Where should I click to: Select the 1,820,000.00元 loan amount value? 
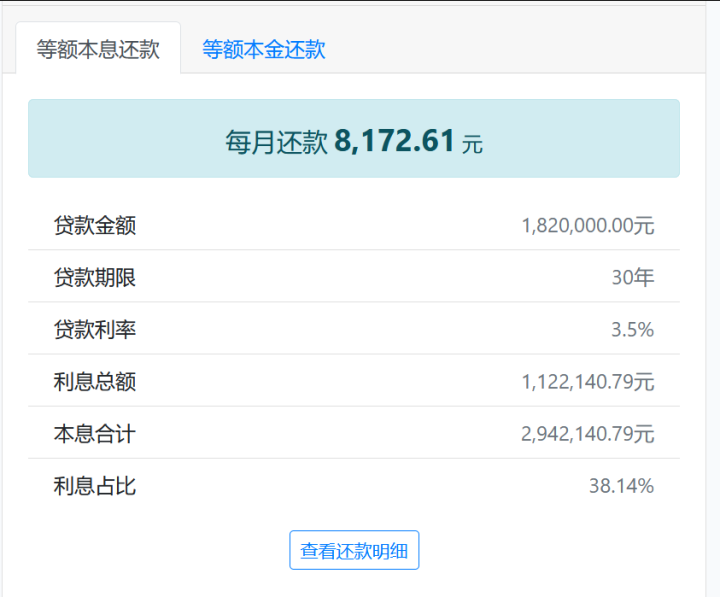coord(588,225)
